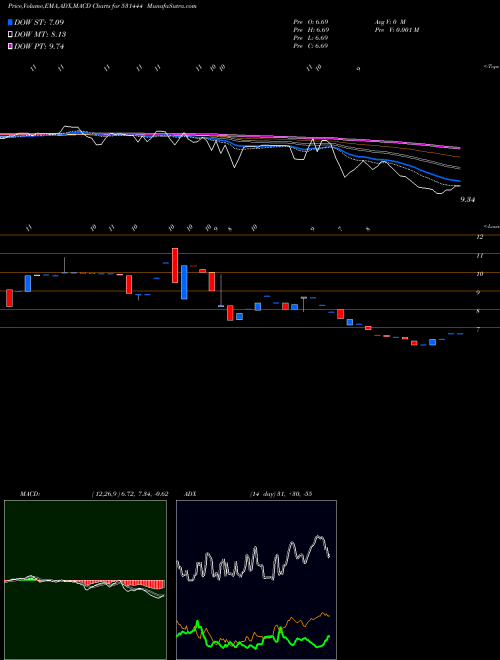Click the 'DOW PT: 9.74' legend label
Image resolution: width=500 pixels, height=660 pixels.
[x=39, y=47]
